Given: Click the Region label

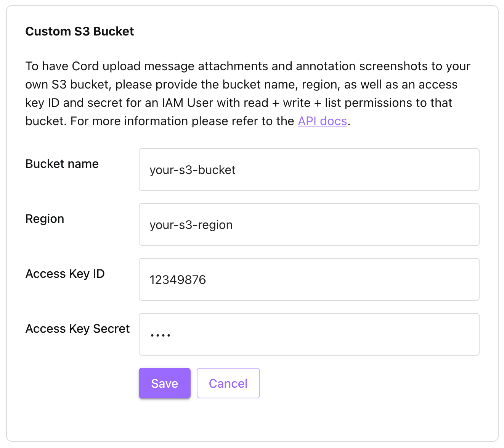Looking at the screenshot, I should (x=45, y=219).
